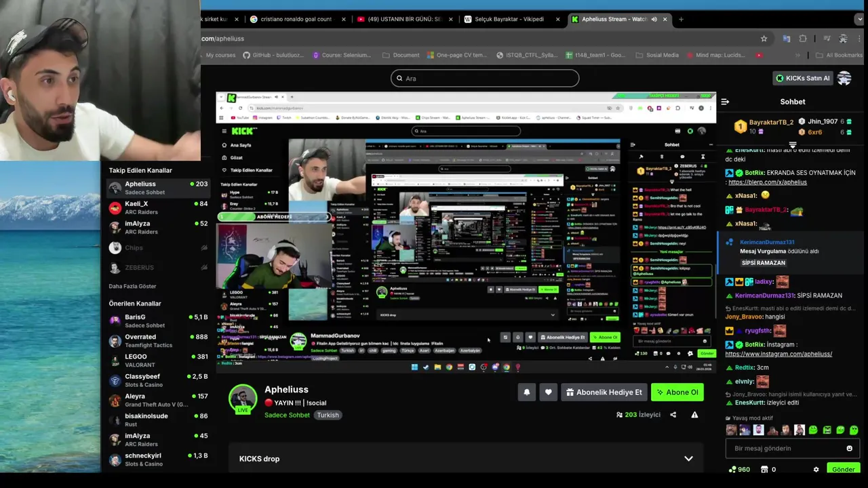868x488 pixels.
Task: Click BayraktarTB_2 top gifter in leaderboard
Action: tap(765, 126)
